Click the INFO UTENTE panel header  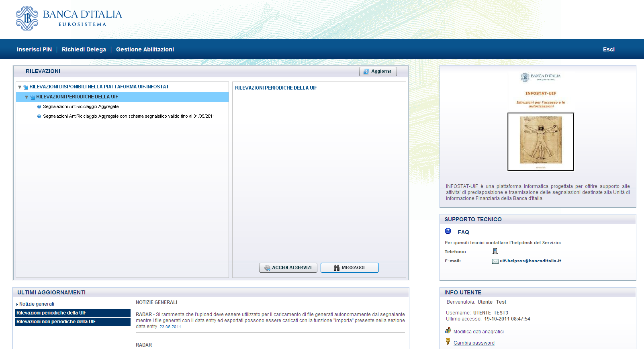pyautogui.click(x=538, y=292)
